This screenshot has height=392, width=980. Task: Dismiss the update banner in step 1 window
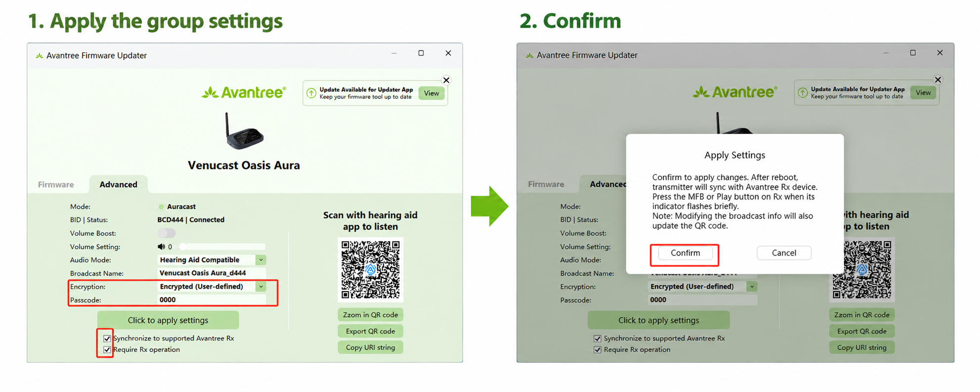tap(446, 80)
